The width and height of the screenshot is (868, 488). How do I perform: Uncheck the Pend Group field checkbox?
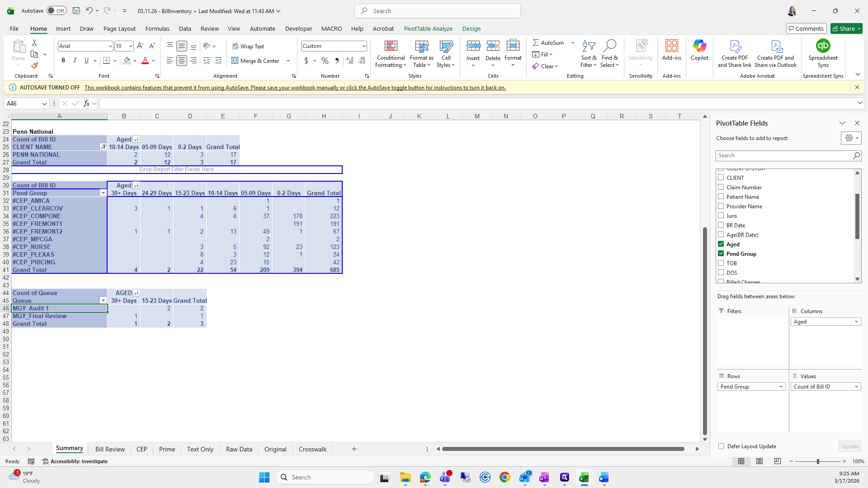(x=721, y=253)
